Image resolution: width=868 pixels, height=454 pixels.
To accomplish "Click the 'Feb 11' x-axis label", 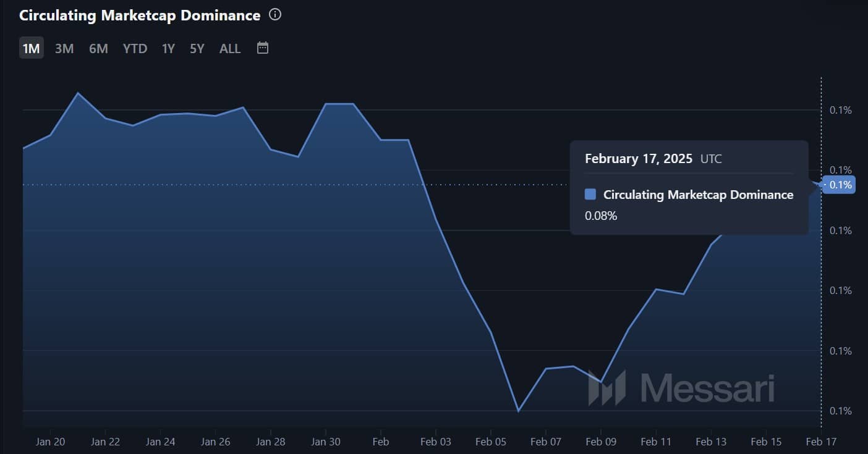I will point(656,442).
